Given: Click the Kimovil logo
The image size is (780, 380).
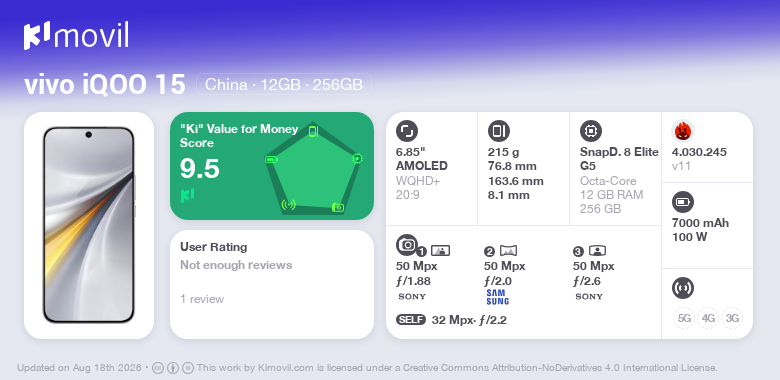Looking at the screenshot, I should point(76,35).
